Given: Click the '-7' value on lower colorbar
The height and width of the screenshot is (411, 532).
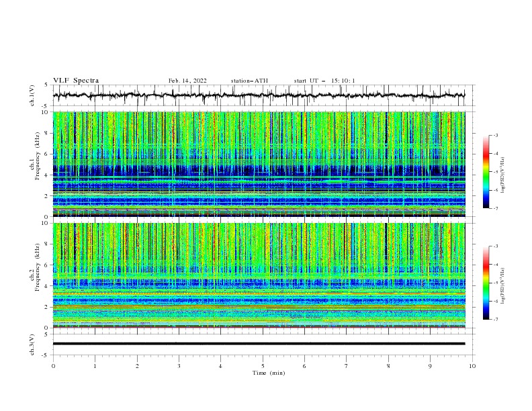Looking at the screenshot, I should click(495, 320).
